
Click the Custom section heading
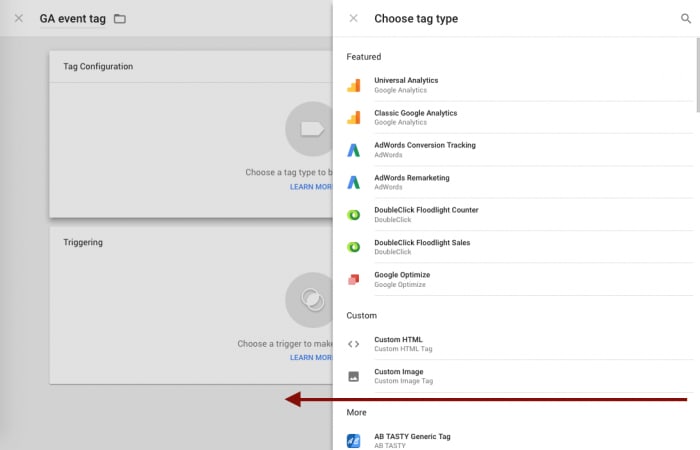(362, 316)
